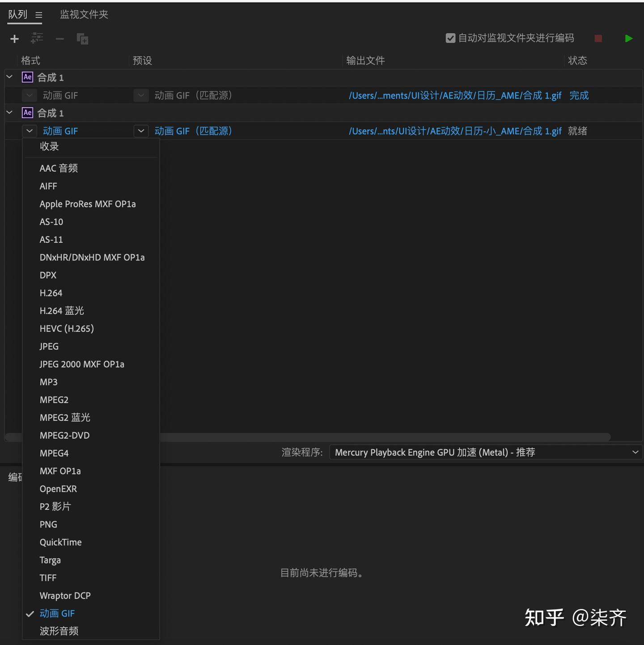Choose MP3 format
Viewport: 644px width, 645px height.
click(91, 382)
